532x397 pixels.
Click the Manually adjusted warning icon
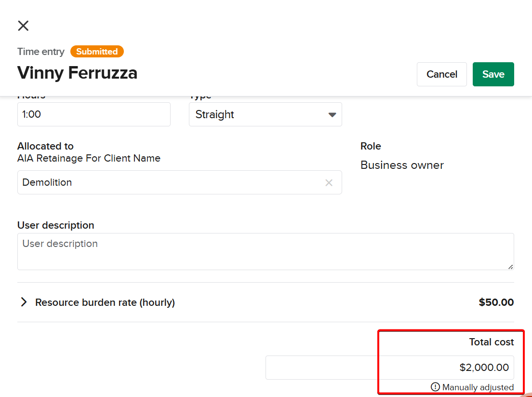click(x=435, y=387)
